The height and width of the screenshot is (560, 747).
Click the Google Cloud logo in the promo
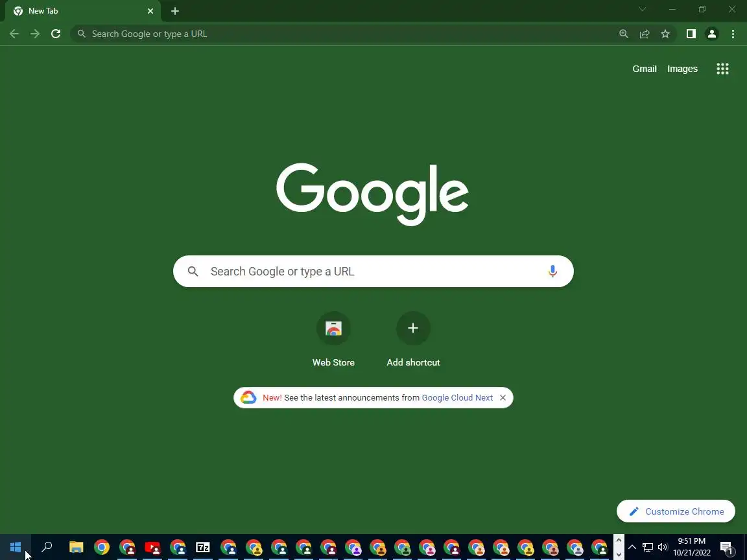coord(248,397)
